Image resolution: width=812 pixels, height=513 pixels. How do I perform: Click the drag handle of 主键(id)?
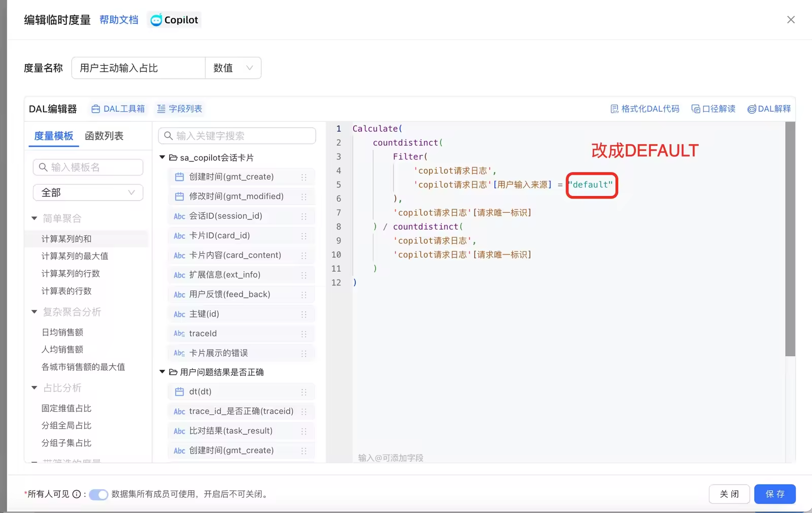pyautogui.click(x=304, y=314)
